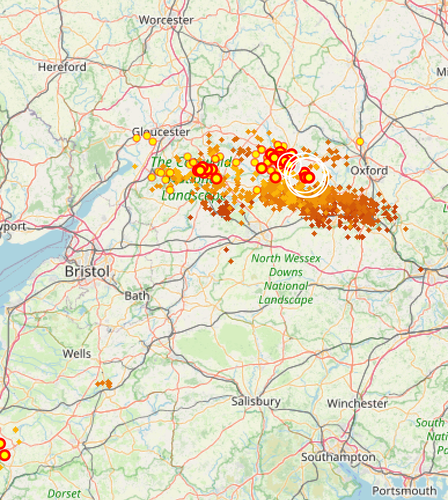
Task: Click the dark orange marker near map's east edge
Action: coord(421,269)
